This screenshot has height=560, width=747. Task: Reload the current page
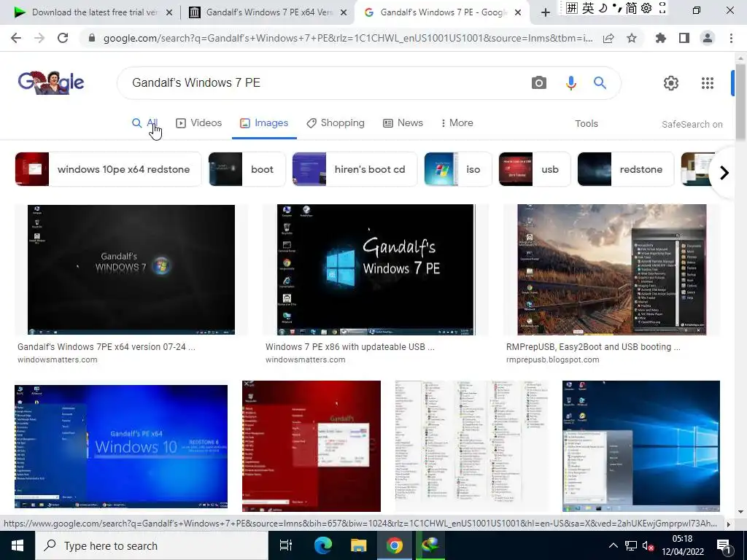(x=63, y=38)
